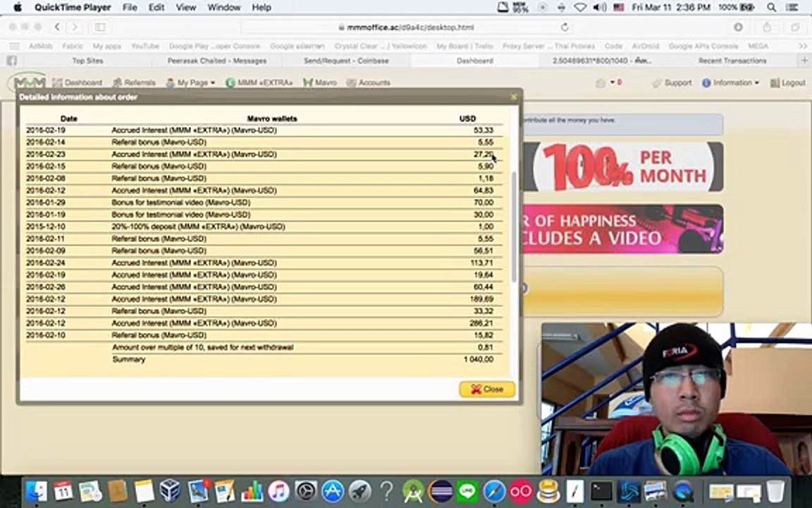Open LINE from the Dock
Screen dimensions: 812x508
coord(467,491)
